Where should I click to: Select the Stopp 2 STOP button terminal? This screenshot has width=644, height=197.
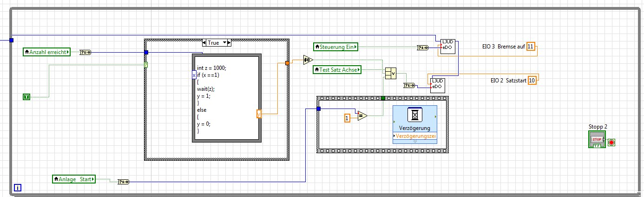pos(597,140)
